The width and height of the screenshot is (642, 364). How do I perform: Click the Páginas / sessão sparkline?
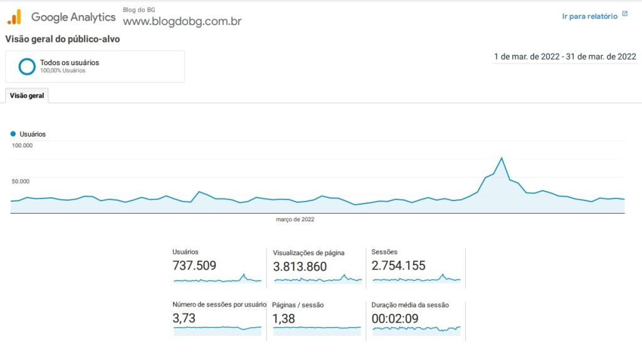tap(317, 330)
